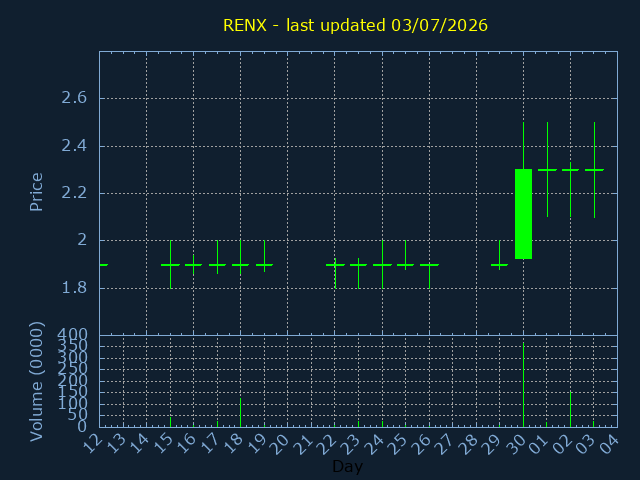
Task: Select day 28 on the x-axis
Action: tap(471, 444)
